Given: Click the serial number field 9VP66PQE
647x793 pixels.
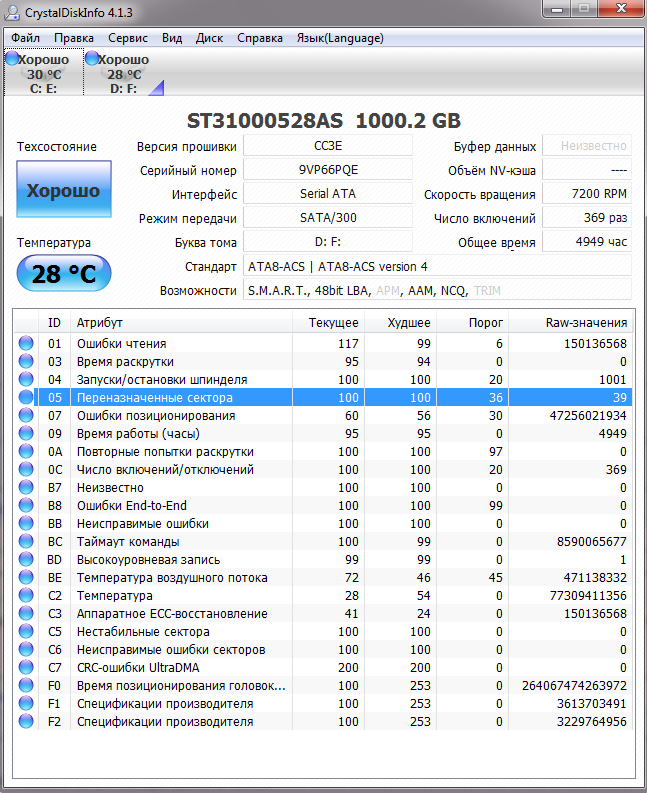Looking at the screenshot, I should coord(327,170).
